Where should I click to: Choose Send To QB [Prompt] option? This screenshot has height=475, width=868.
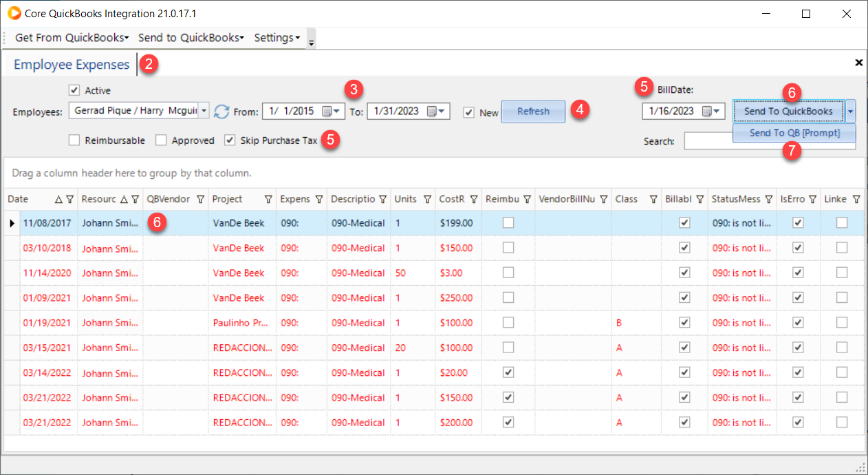point(795,133)
